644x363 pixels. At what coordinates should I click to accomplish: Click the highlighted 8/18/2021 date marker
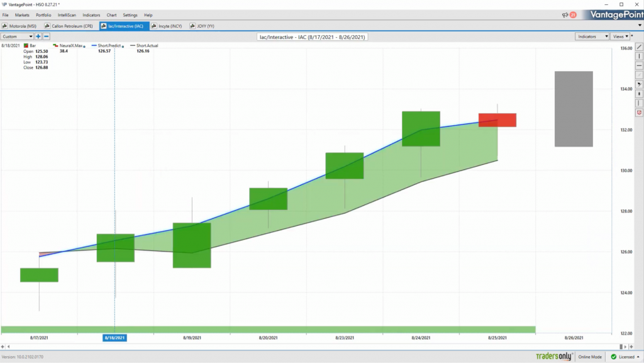[x=114, y=338]
